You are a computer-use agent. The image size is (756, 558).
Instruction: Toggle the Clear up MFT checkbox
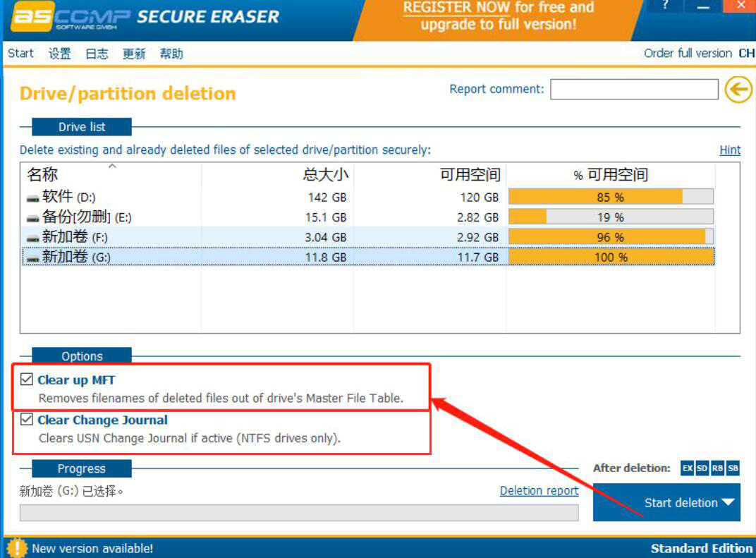coord(27,379)
